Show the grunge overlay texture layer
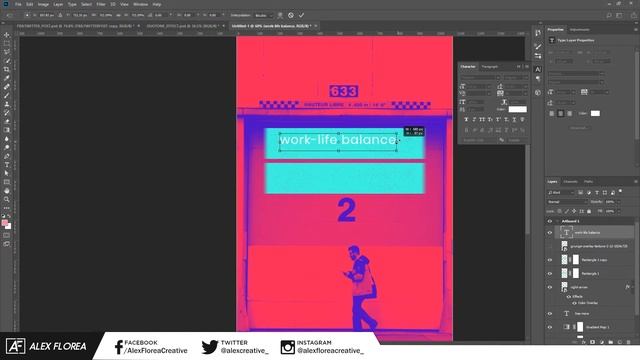The image size is (640, 360). 550,246
